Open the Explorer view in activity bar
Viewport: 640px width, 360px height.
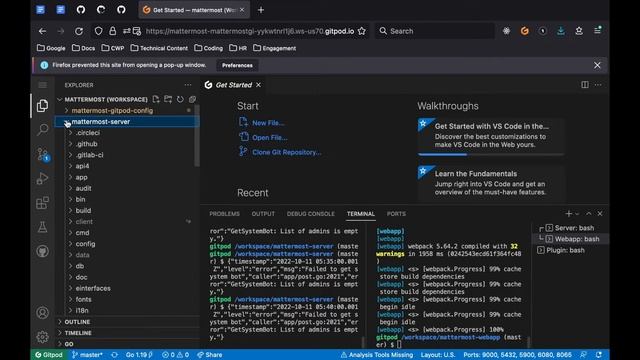coord(42,106)
